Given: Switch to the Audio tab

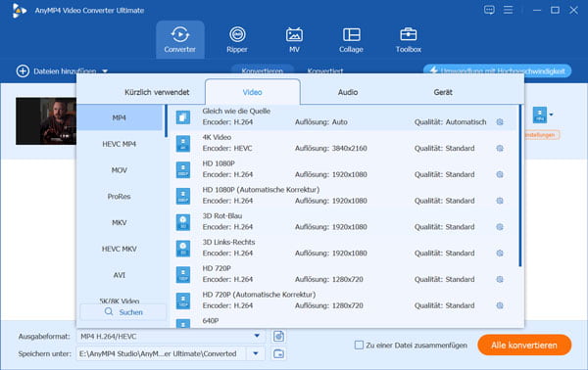Looking at the screenshot, I should (x=348, y=92).
